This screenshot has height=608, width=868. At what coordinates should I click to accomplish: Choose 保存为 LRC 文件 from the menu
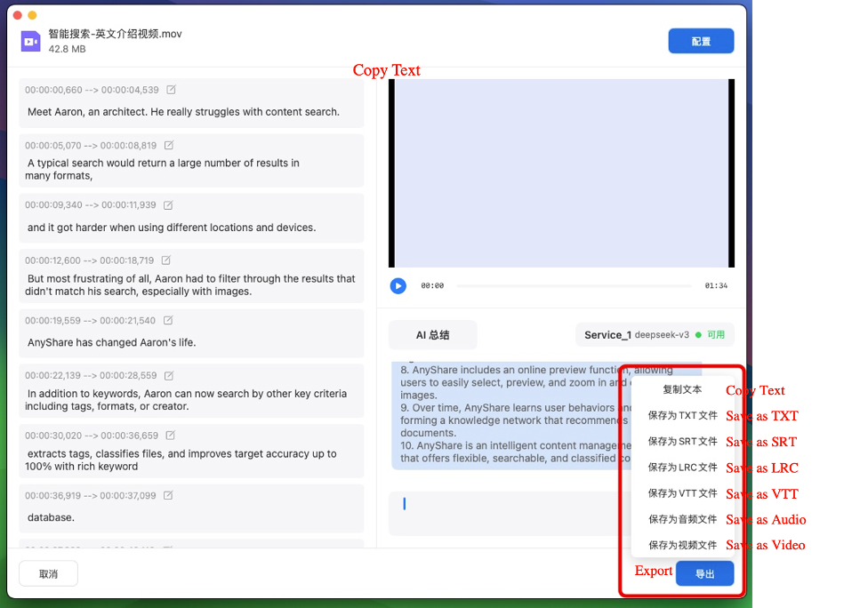point(682,467)
